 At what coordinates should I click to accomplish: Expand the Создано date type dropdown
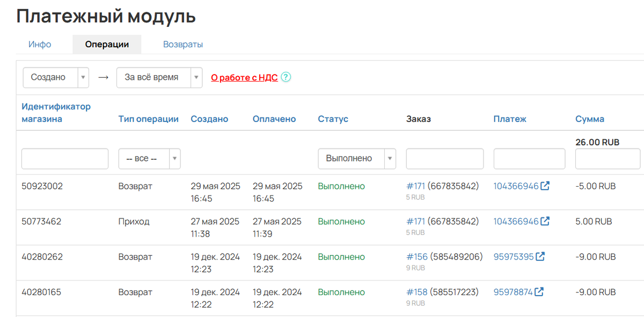click(x=56, y=77)
